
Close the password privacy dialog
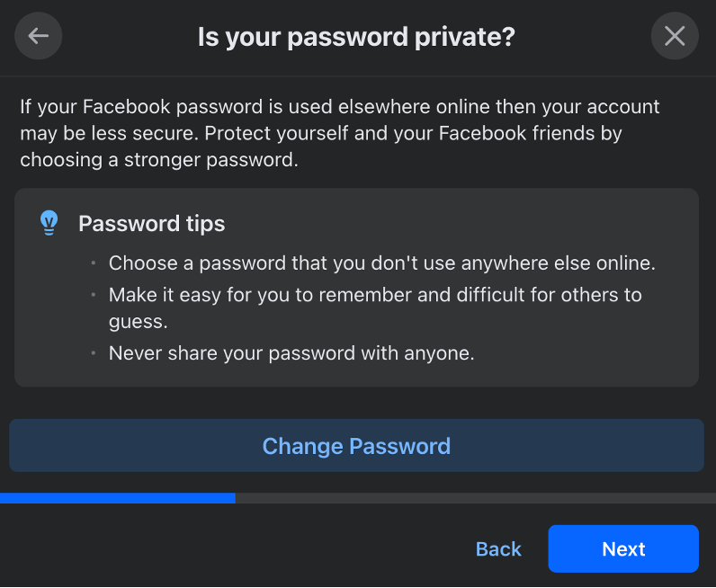click(x=675, y=36)
